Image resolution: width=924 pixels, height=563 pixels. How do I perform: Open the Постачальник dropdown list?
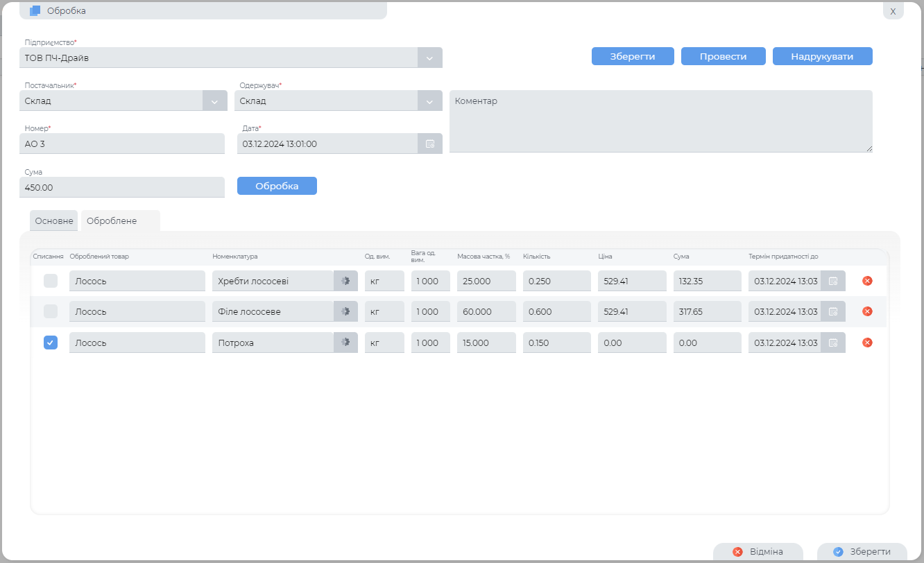(215, 101)
